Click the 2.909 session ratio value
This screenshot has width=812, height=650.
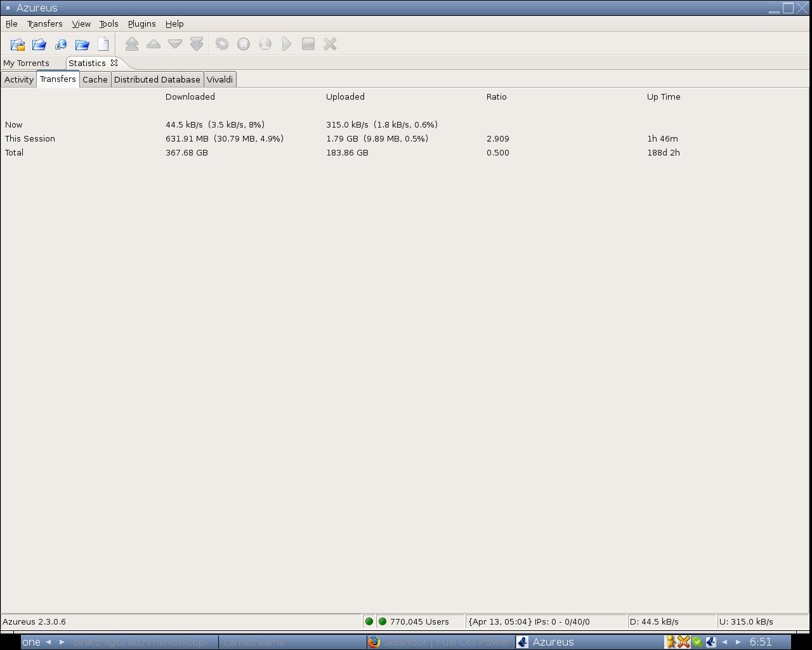(498, 138)
